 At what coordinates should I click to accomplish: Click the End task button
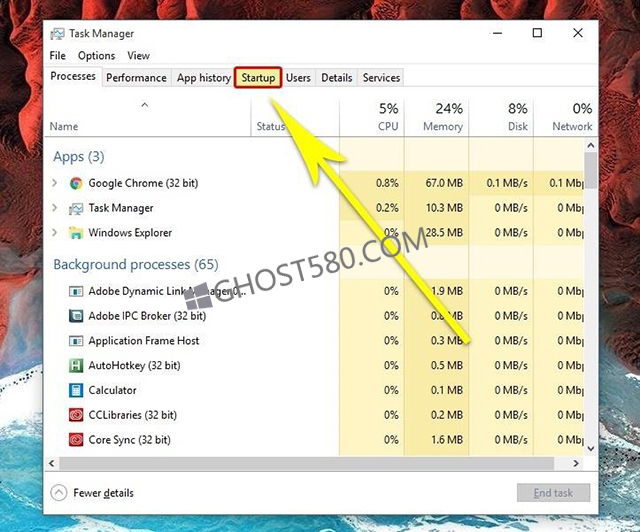(x=553, y=493)
